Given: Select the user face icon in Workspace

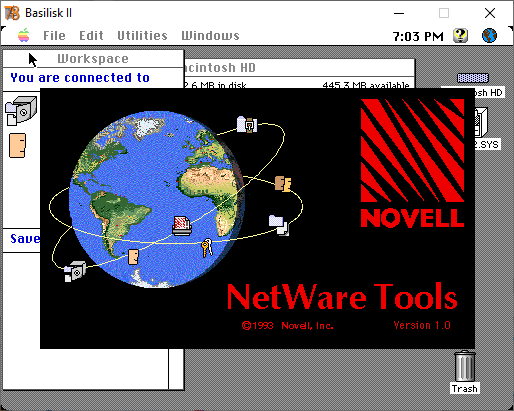Looking at the screenshot, I should [17, 146].
